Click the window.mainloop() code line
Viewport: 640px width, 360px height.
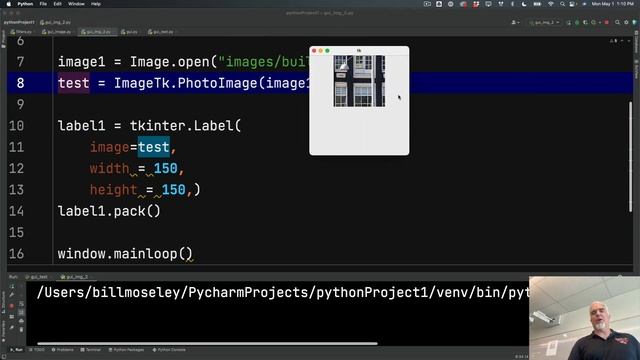click(125, 254)
